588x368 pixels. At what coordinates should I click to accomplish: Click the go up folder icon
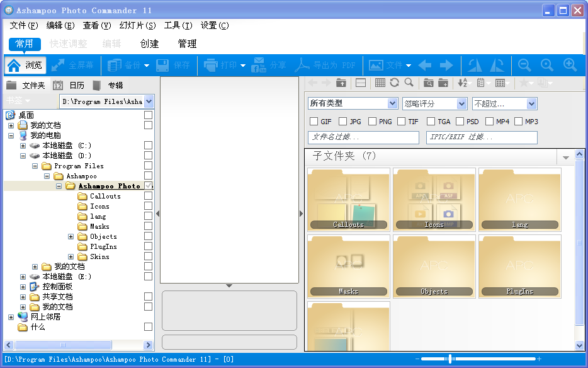pyautogui.click(x=341, y=83)
